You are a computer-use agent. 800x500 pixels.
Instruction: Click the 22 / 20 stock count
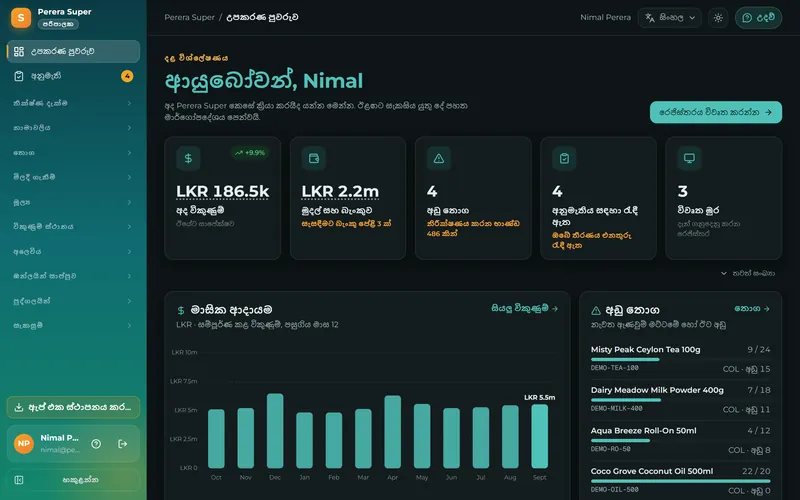tap(756, 471)
